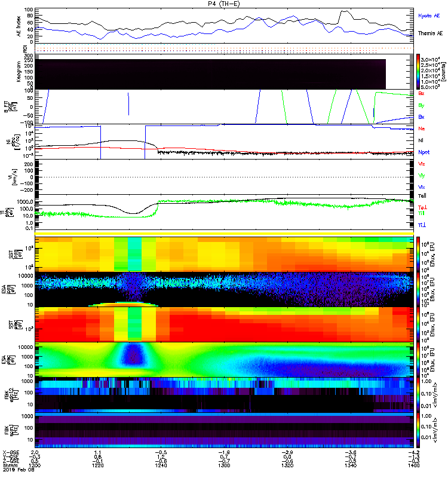Select the green "Viy" legend entry
The width and height of the screenshot is (448, 478).
421,176
